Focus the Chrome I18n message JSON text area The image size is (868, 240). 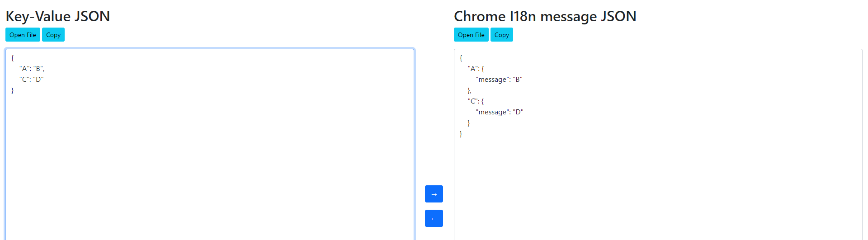658,145
